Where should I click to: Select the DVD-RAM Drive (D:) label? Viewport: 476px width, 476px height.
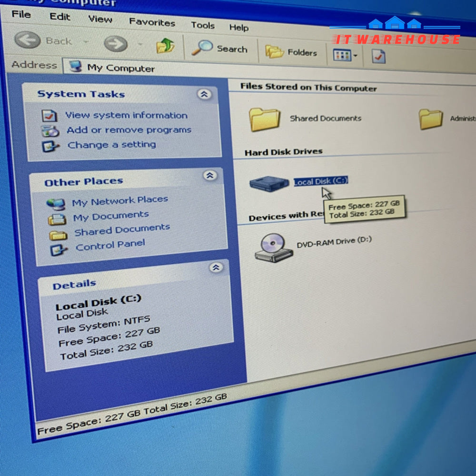[x=334, y=242]
